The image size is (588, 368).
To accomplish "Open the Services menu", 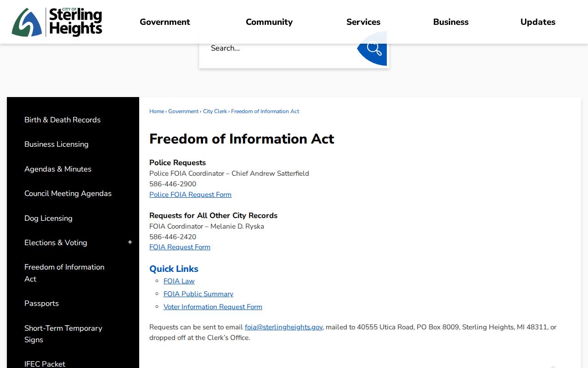I will (363, 22).
